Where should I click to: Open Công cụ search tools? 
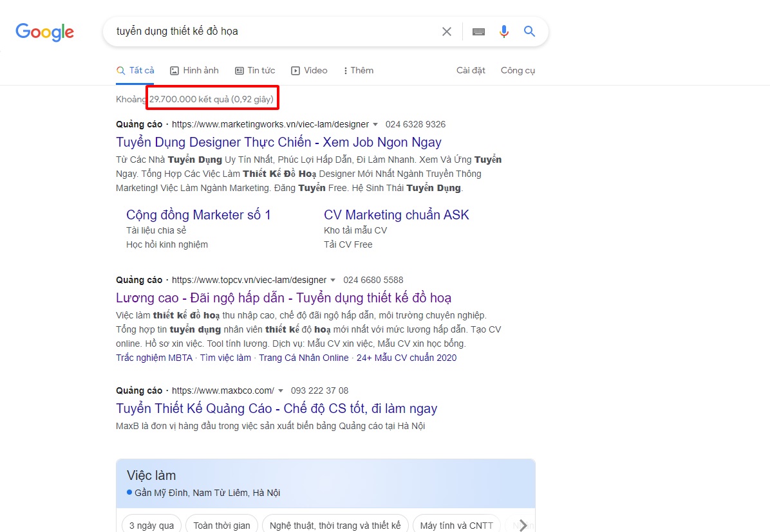pyautogui.click(x=518, y=71)
